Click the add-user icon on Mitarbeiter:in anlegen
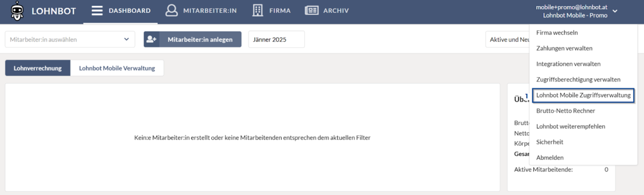This screenshot has height=195, width=644. point(151,39)
